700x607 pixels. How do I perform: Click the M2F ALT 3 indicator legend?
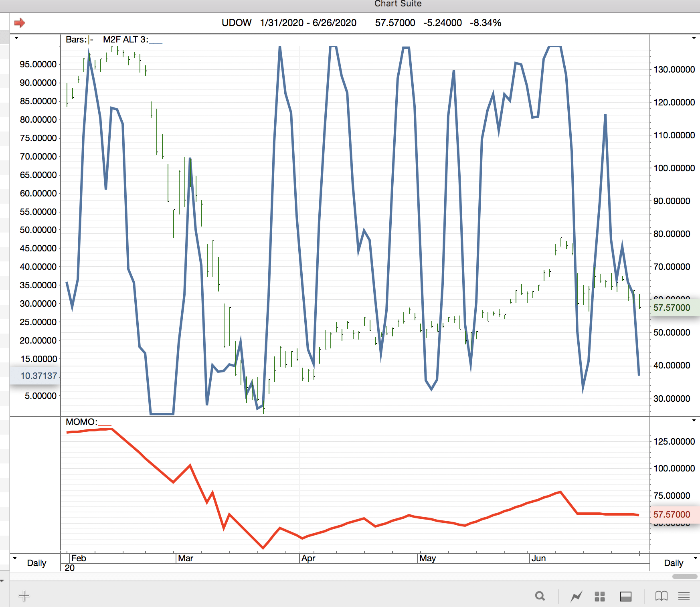pyautogui.click(x=125, y=40)
